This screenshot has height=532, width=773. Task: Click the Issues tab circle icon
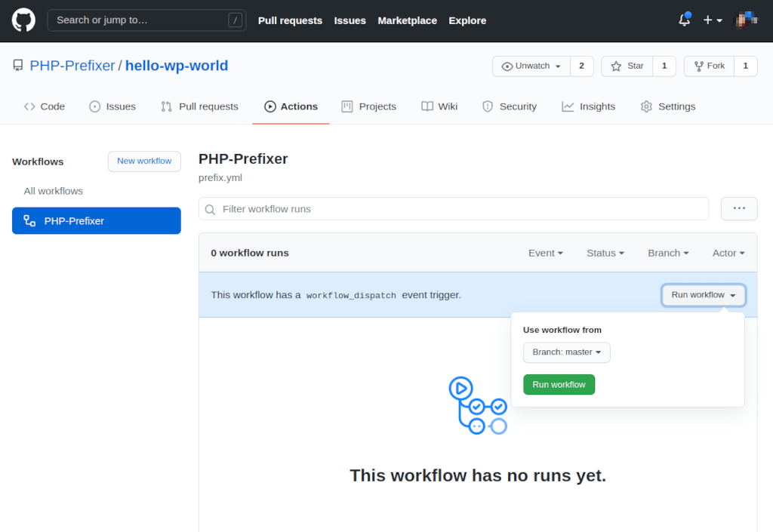click(x=94, y=106)
